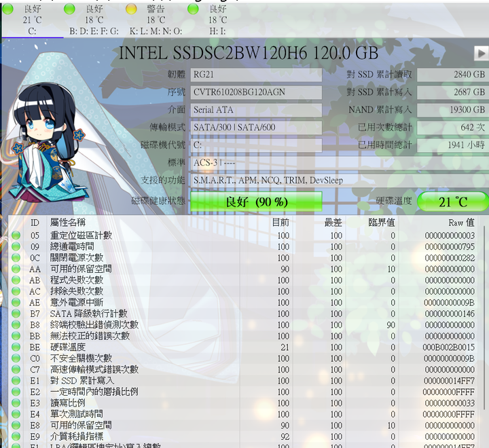Click drive letter field showing C:
The height and width of the screenshot is (448, 489).
[256, 145]
